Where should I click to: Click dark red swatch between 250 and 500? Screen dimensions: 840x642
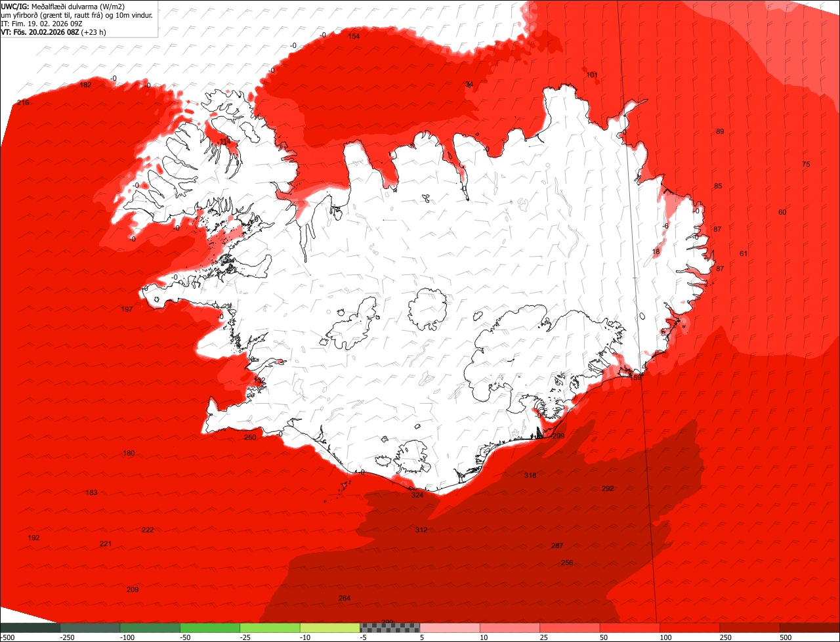(x=749, y=628)
